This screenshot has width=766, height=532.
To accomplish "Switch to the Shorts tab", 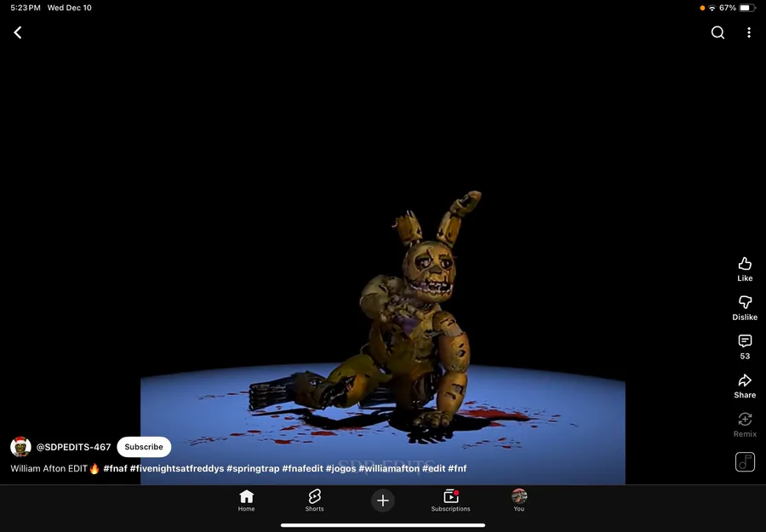I will (315, 501).
